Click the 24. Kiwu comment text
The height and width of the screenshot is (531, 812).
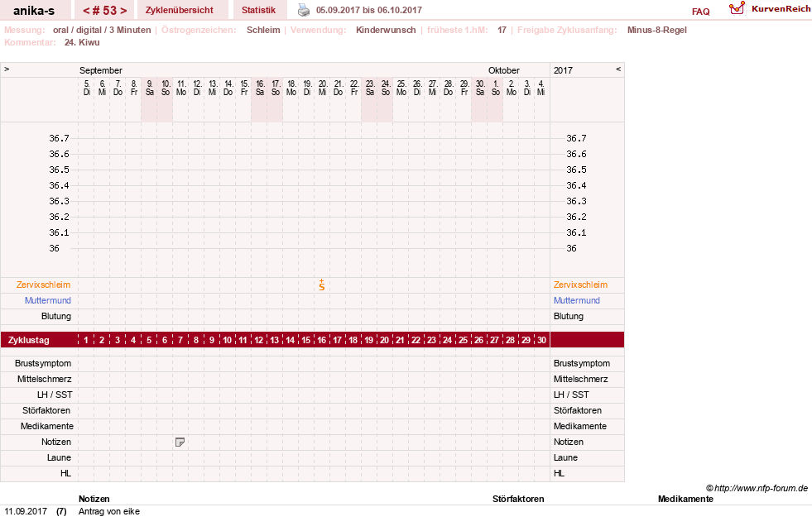(x=82, y=42)
